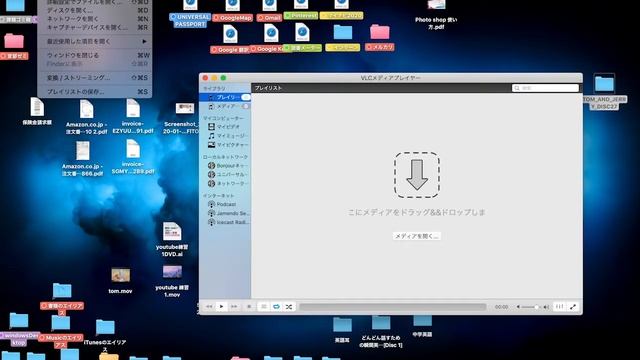
Task: Select the 保険金請求書 document
Action: (37, 111)
